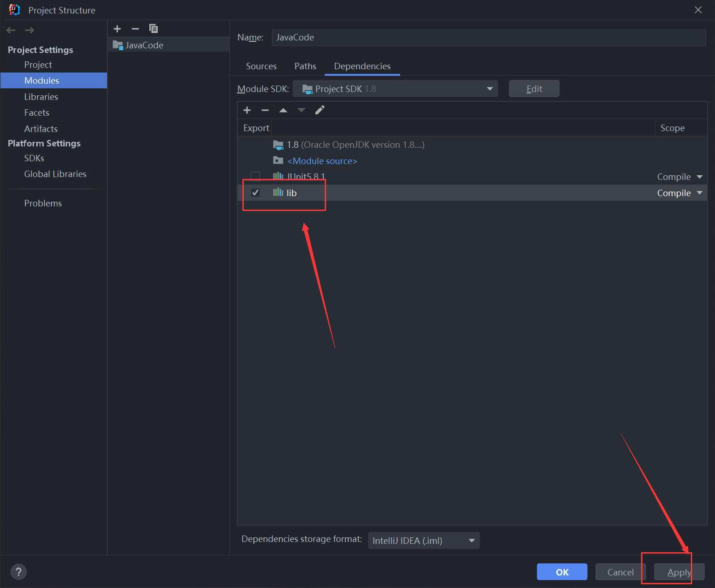Select JavaCode module in the list
715x588 pixels.
[168, 45]
